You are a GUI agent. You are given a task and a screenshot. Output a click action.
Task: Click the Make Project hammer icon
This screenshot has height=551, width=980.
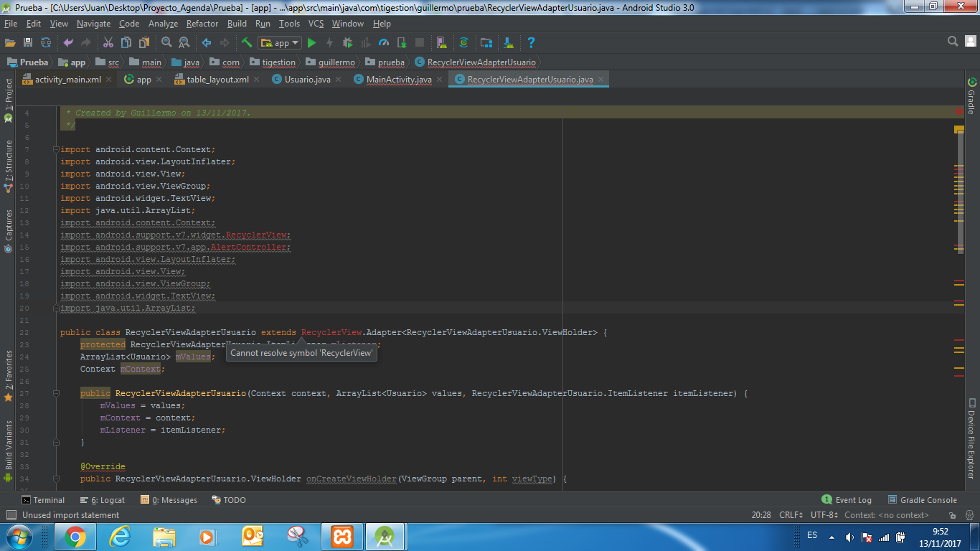tap(247, 43)
